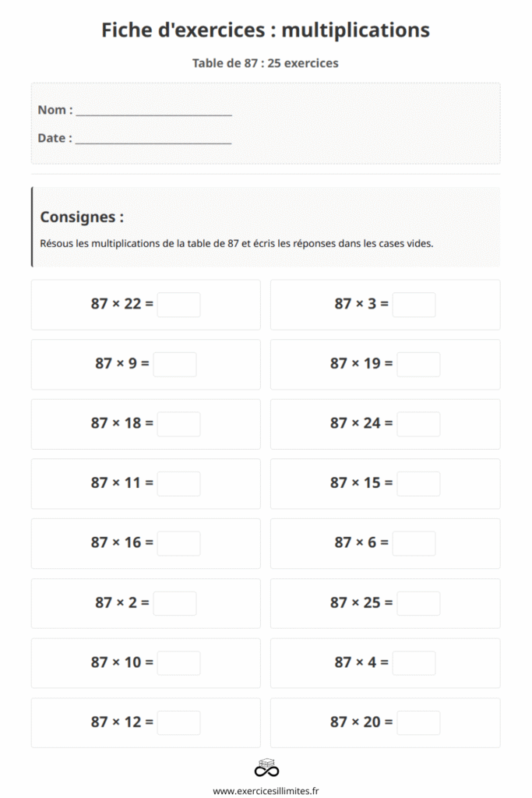
Task: Click the infinity book logo icon
Action: 266,768
